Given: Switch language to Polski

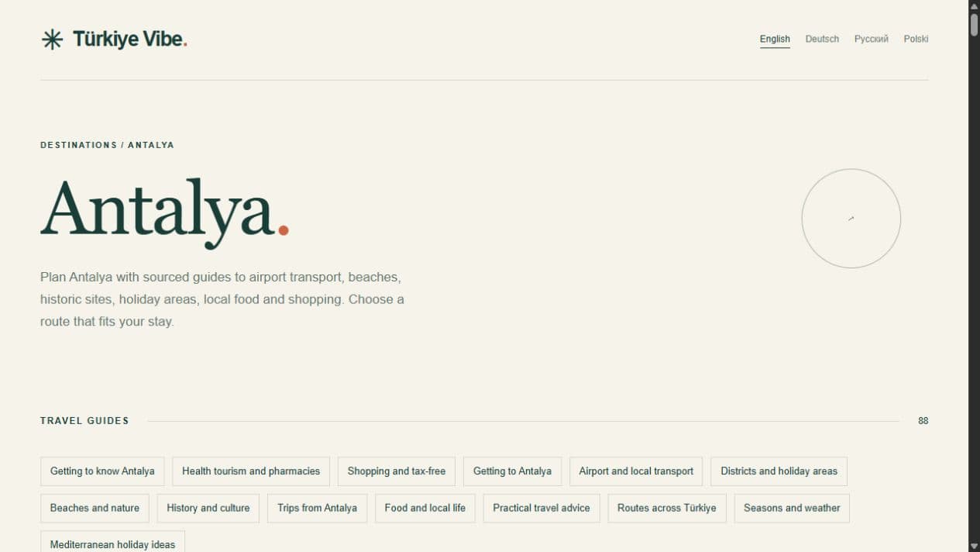Looking at the screenshot, I should (x=916, y=39).
